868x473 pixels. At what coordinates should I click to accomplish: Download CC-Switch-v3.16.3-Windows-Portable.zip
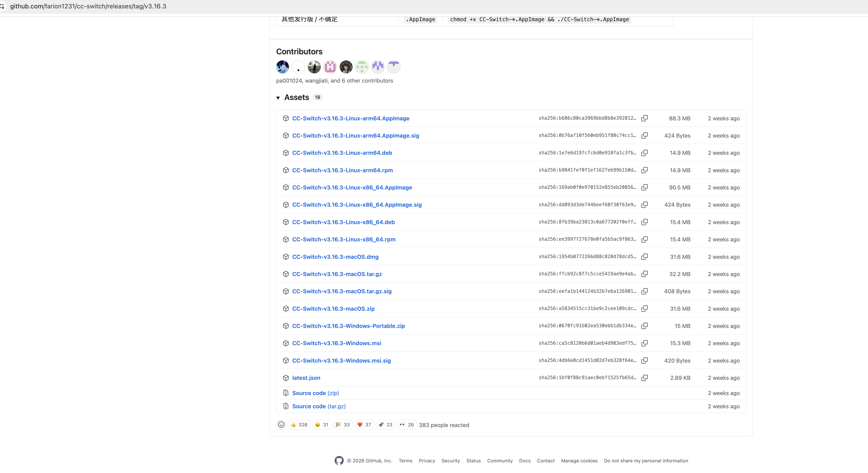[348, 326]
